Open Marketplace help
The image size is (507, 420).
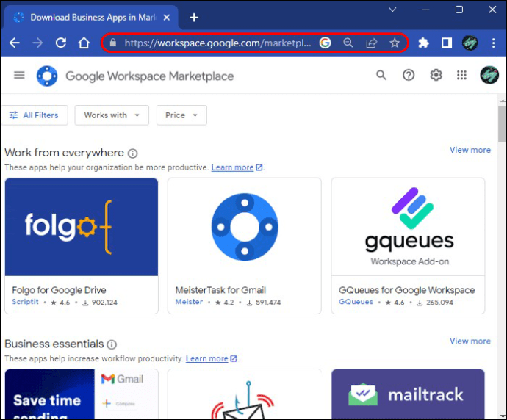tap(409, 76)
